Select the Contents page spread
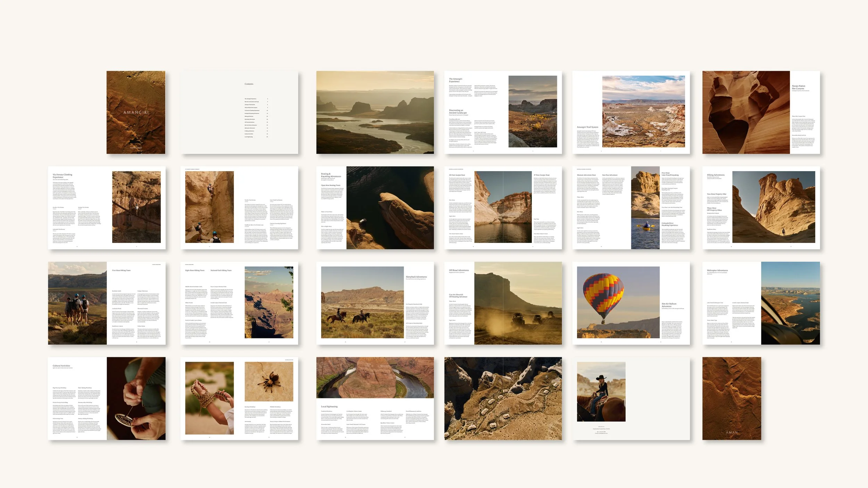 (x=239, y=112)
